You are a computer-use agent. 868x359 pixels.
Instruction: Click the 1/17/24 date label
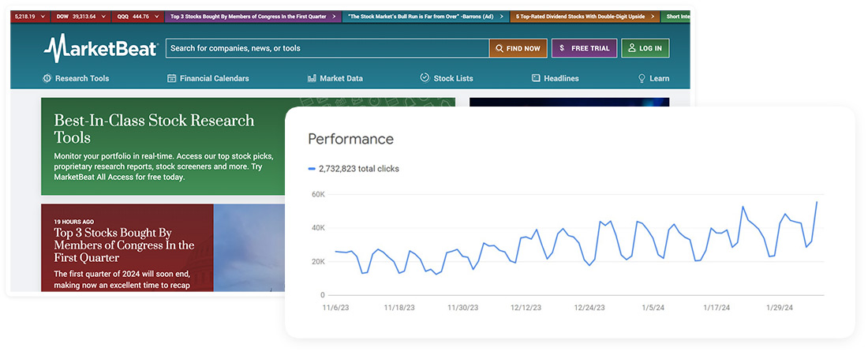(x=716, y=308)
